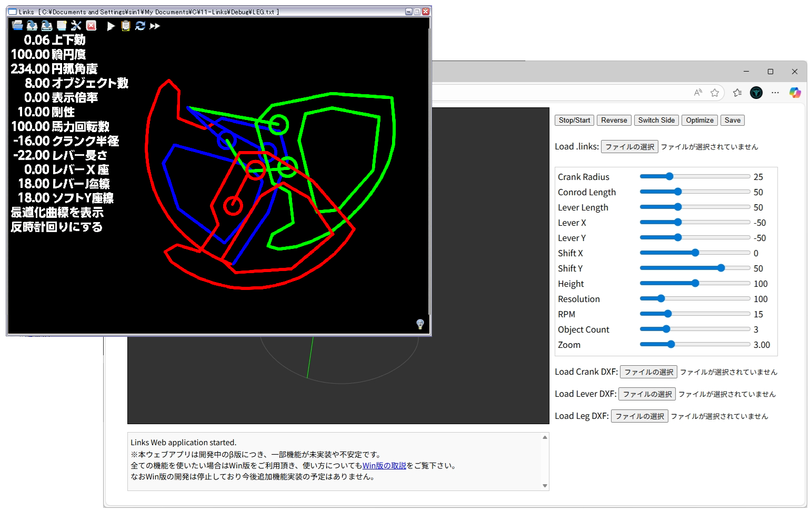812x511 pixels.
Task: Open the browser's three-dot settings menu
Action: tap(775, 93)
